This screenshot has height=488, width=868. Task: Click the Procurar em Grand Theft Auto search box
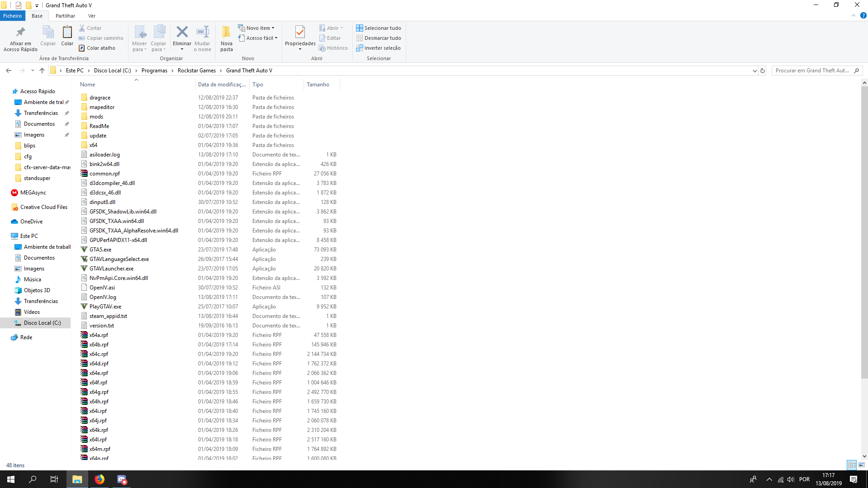(x=812, y=71)
